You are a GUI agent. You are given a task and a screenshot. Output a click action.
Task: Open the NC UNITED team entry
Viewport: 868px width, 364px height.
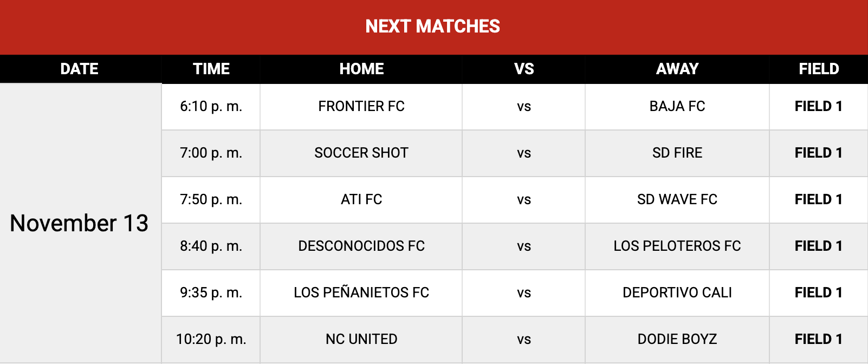coord(361,339)
